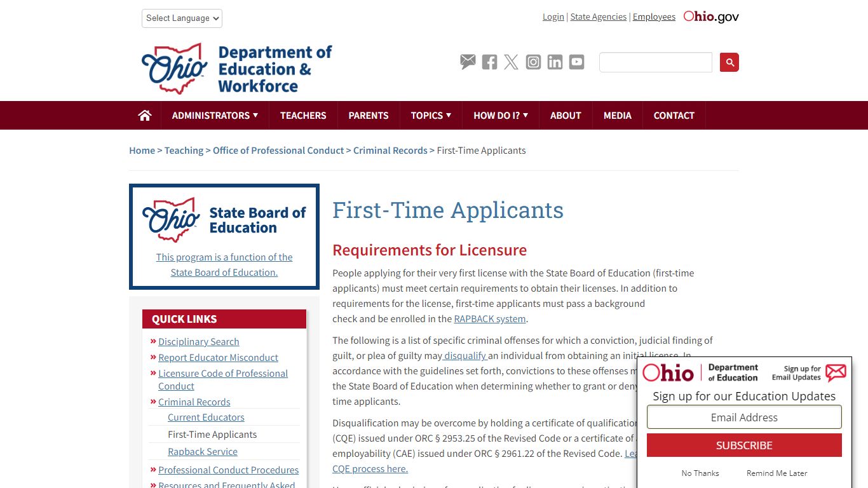Image resolution: width=868 pixels, height=488 pixels.
Task: Click into the site search field
Action: coord(656,62)
